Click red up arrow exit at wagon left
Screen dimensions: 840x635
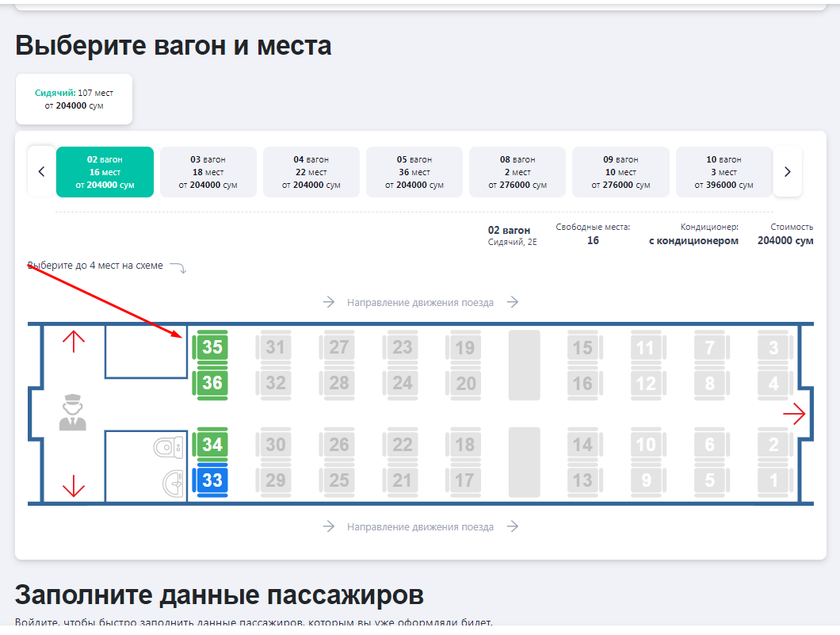point(74,342)
